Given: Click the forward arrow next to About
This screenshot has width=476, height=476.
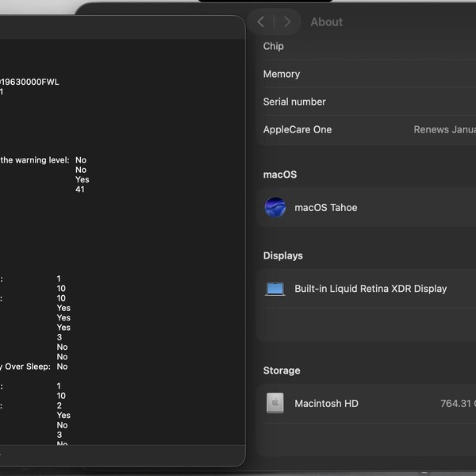Looking at the screenshot, I should coord(287,22).
